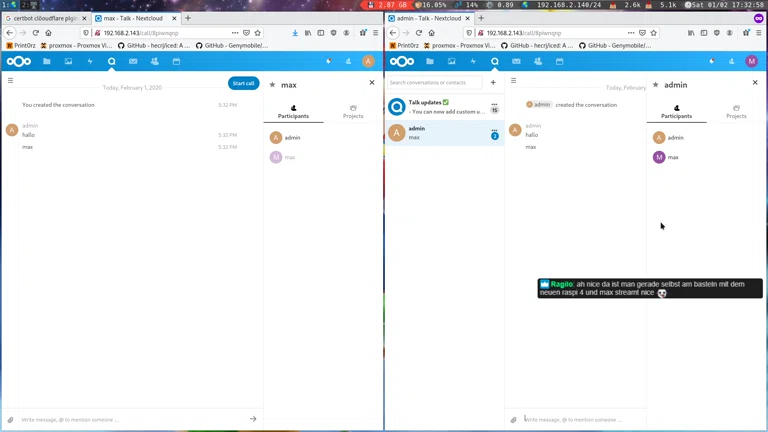Open admin conversation in conversation list

click(x=444, y=133)
